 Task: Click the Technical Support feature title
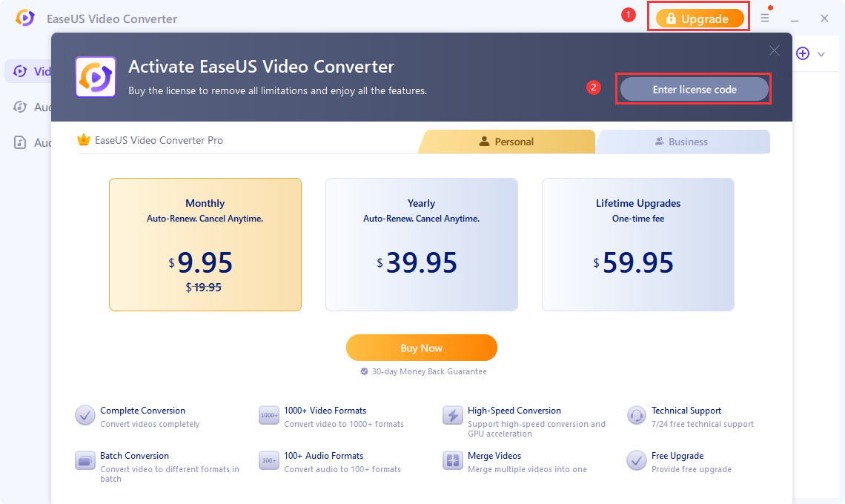tap(686, 410)
